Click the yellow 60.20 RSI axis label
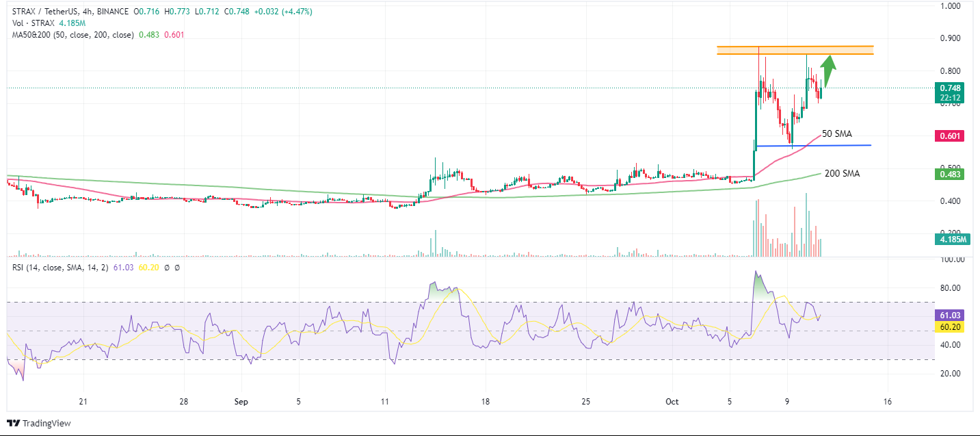Screen dimensions: 980x436 (x=951, y=328)
